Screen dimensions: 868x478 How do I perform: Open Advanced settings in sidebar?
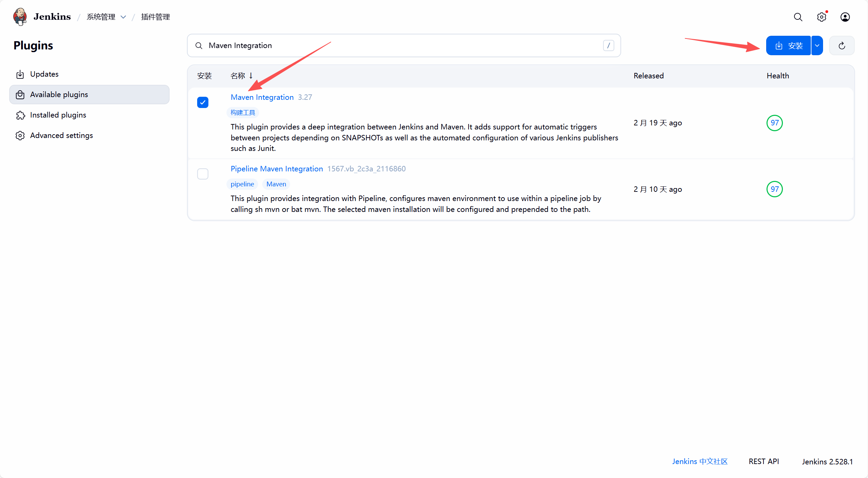[x=61, y=135]
